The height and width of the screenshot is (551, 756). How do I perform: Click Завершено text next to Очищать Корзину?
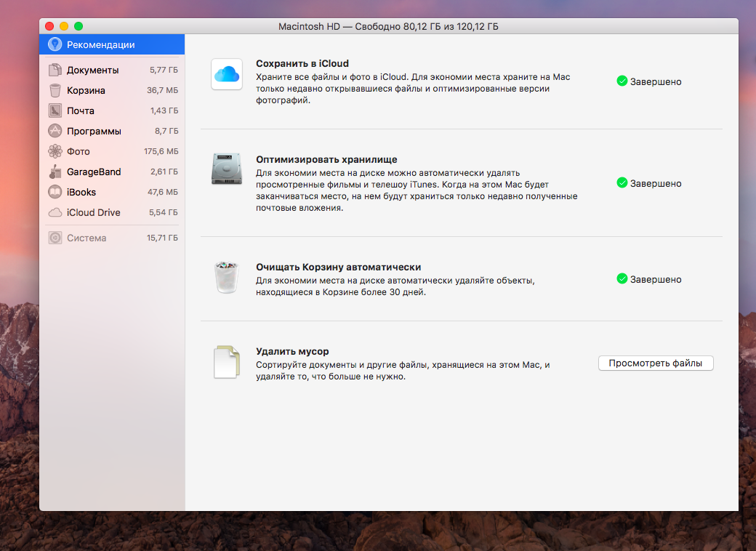tap(656, 279)
